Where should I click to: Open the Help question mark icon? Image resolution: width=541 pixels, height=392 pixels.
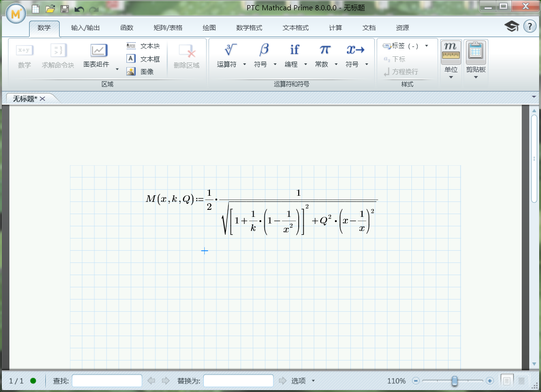tap(530, 26)
